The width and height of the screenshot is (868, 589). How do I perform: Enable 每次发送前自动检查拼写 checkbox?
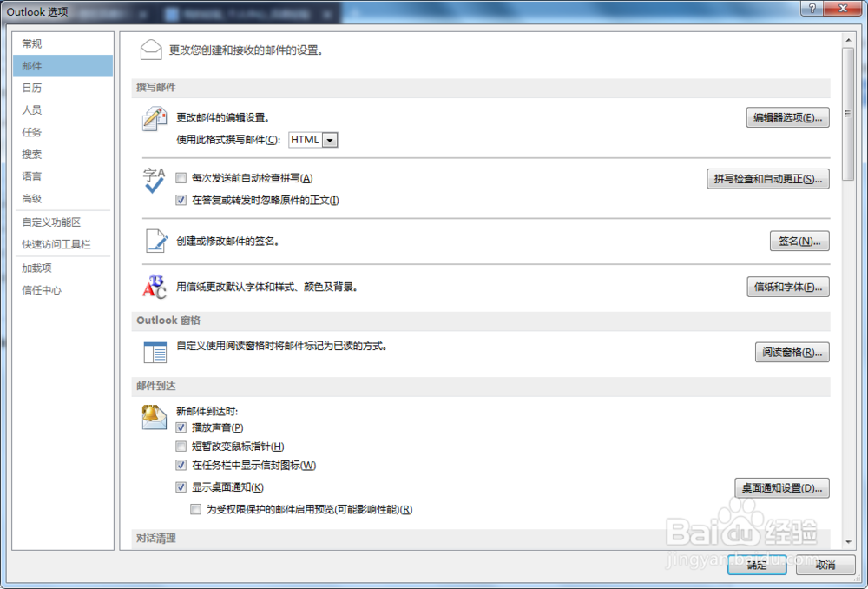coord(181,177)
